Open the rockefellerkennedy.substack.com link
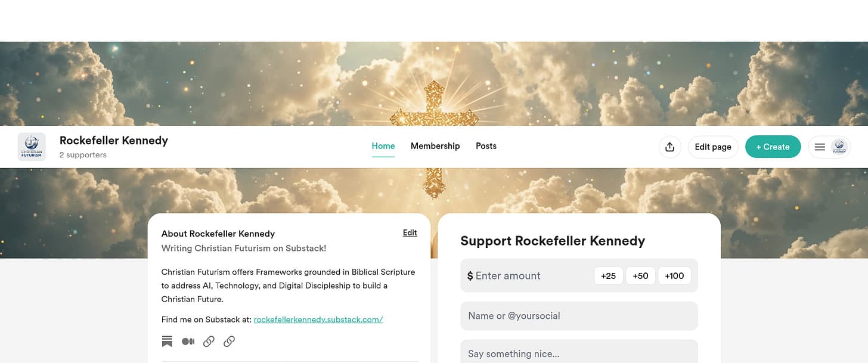 click(318, 319)
